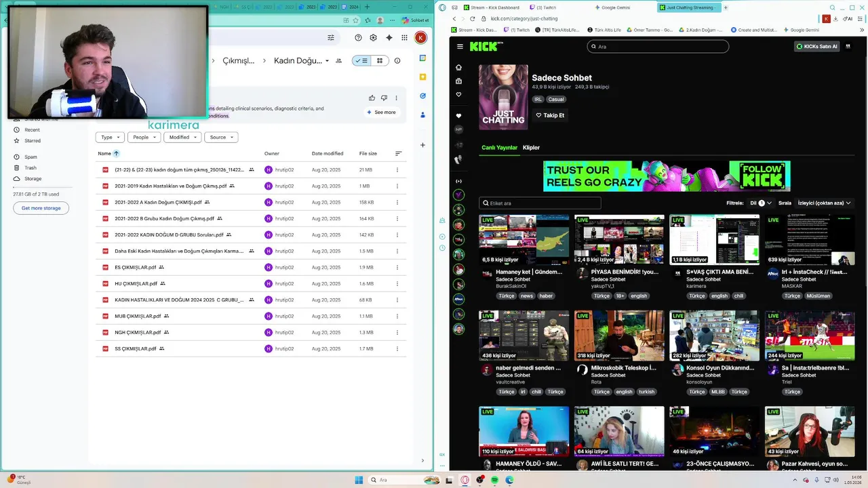This screenshot has width=868, height=488.
Task: Switch to Stream - Kick Dashboard tab
Action: pos(490,7)
